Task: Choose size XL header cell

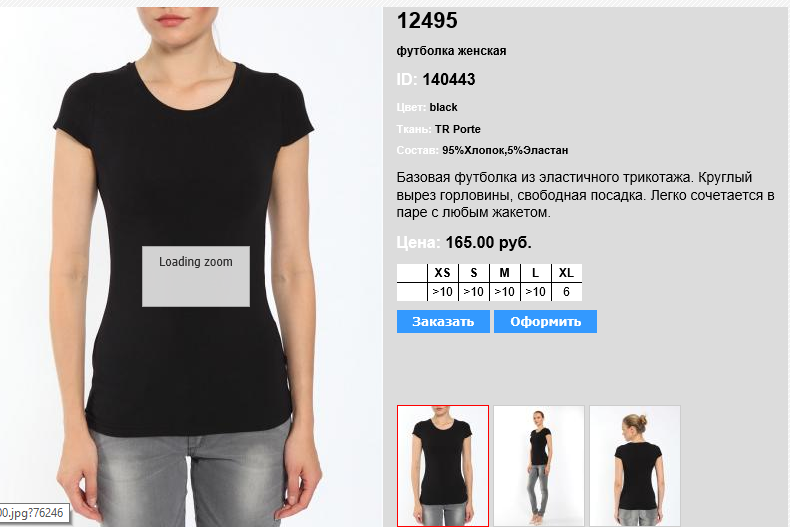Action: pyautogui.click(x=567, y=273)
